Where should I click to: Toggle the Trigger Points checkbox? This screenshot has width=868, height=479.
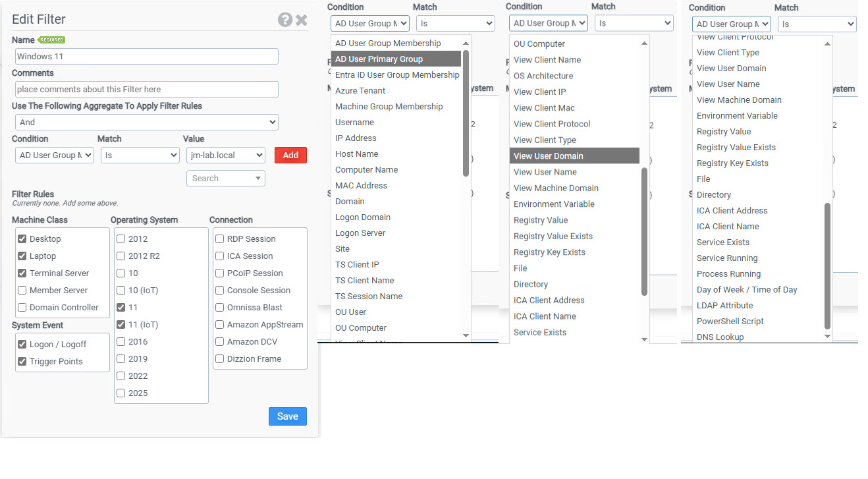coord(22,362)
